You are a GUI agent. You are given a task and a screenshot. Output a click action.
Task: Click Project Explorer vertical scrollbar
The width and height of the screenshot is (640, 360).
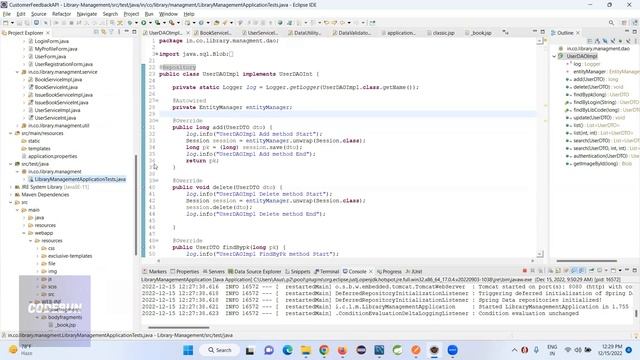(x=136, y=204)
